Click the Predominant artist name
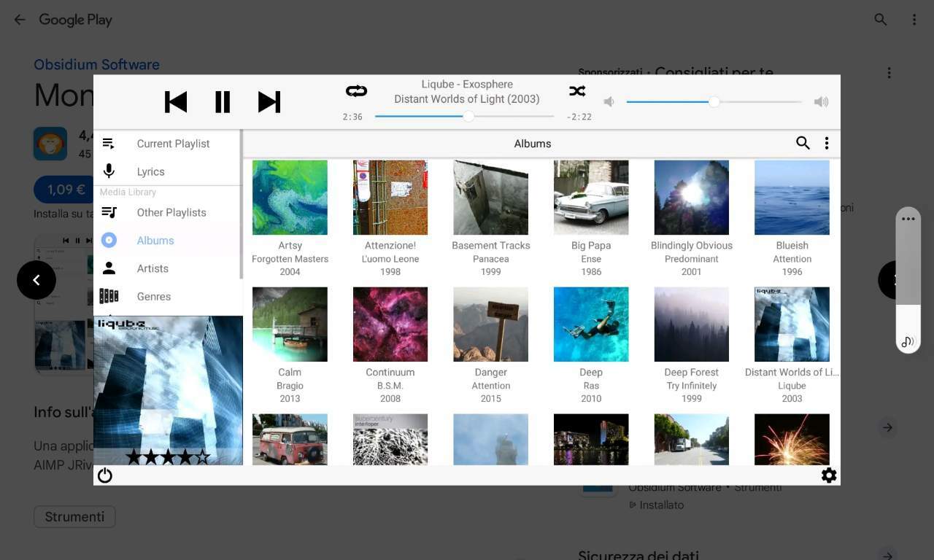934x560 pixels. click(x=692, y=259)
